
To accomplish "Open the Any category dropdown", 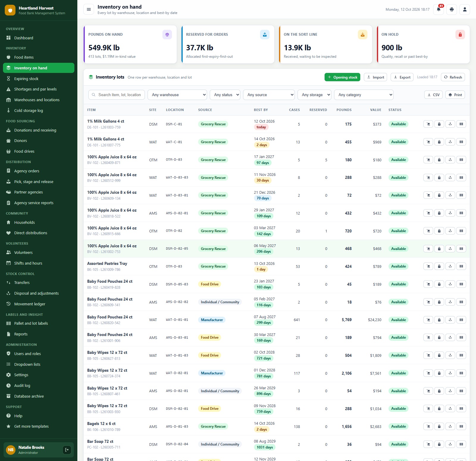I will pos(364,95).
